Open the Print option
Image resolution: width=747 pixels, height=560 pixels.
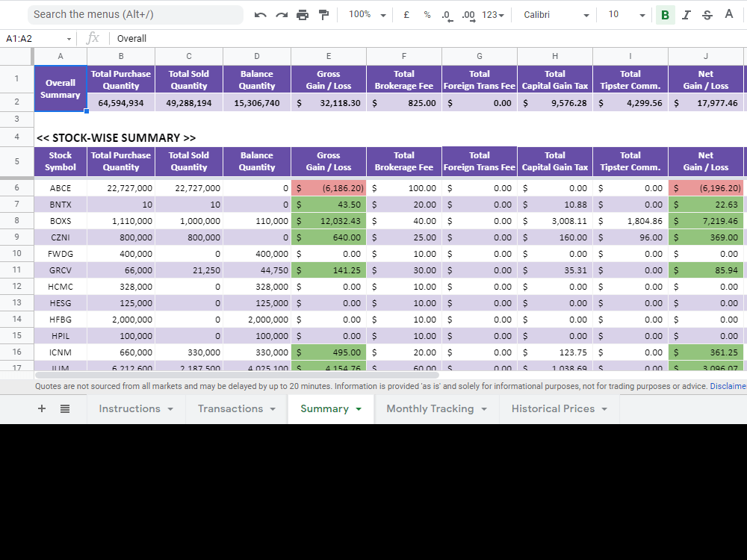(303, 14)
